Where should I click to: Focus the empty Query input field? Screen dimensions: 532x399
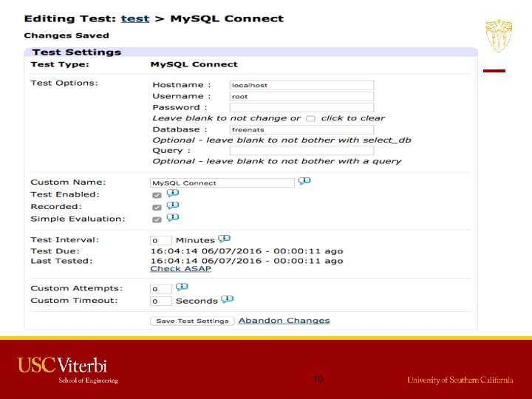click(301, 151)
